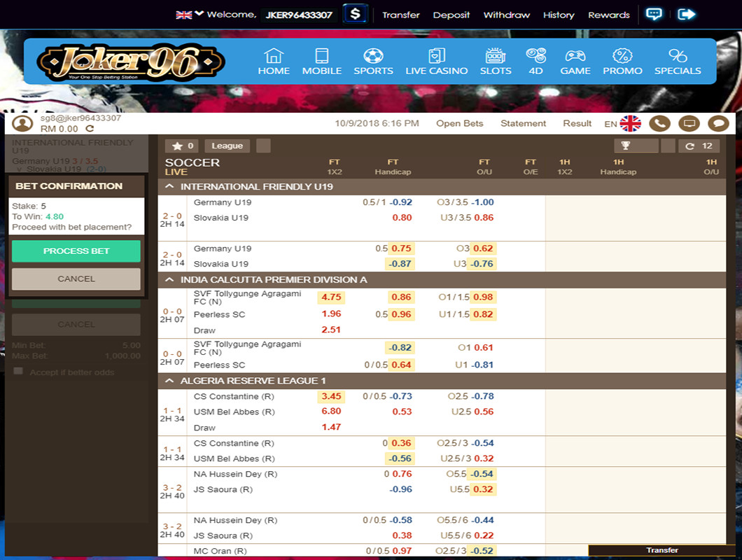Click the dollar sign wallet icon
The width and height of the screenshot is (742, 560).
pyautogui.click(x=356, y=14)
